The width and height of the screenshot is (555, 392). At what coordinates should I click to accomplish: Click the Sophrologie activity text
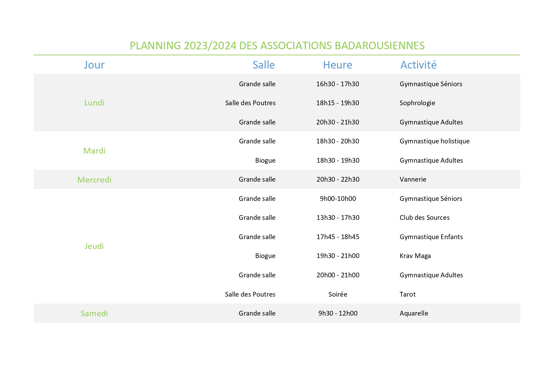coord(417,103)
